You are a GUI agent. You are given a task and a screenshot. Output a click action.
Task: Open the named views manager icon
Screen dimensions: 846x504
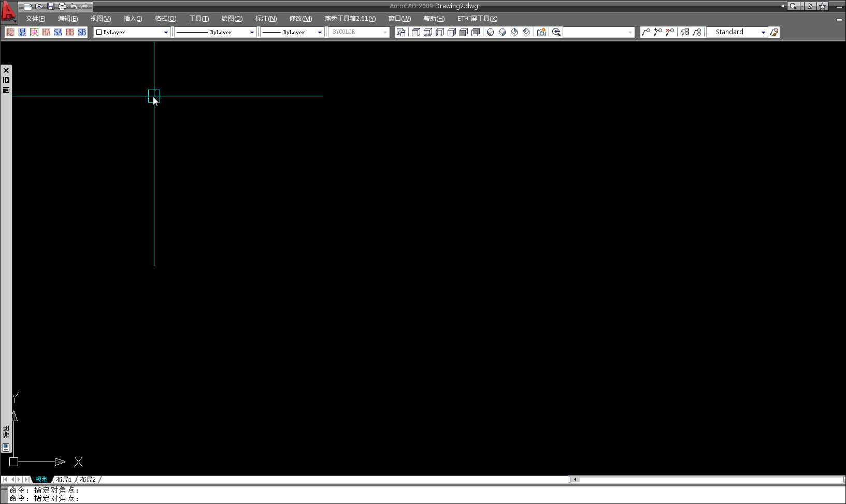click(x=401, y=32)
